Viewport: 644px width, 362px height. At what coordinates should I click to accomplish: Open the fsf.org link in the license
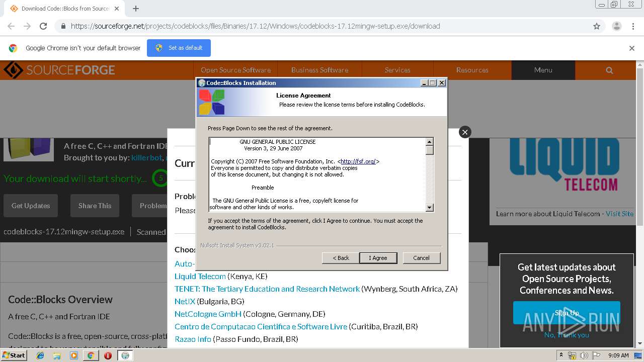[x=358, y=161]
